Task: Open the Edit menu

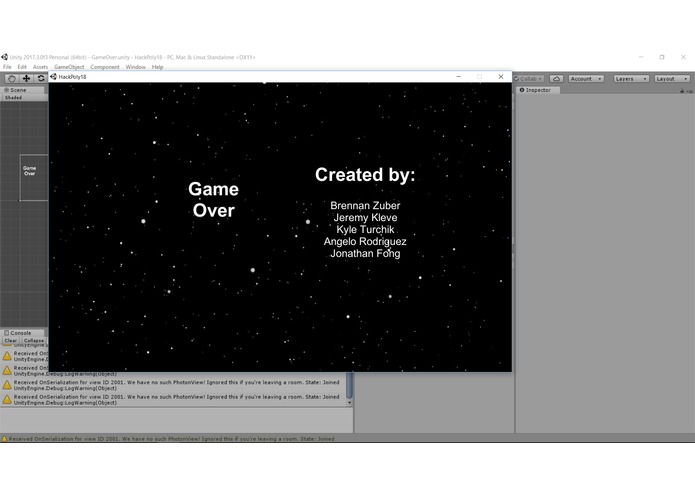Action: point(22,67)
